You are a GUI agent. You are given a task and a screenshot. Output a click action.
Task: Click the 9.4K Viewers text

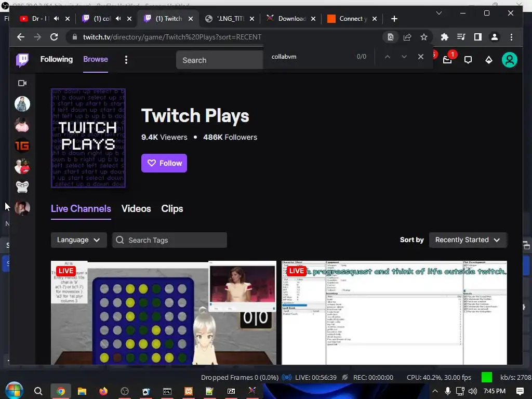point(164,137)
